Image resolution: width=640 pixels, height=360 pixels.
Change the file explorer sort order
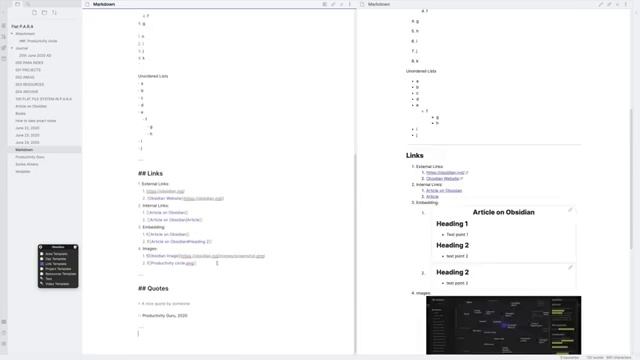[54, 13]
